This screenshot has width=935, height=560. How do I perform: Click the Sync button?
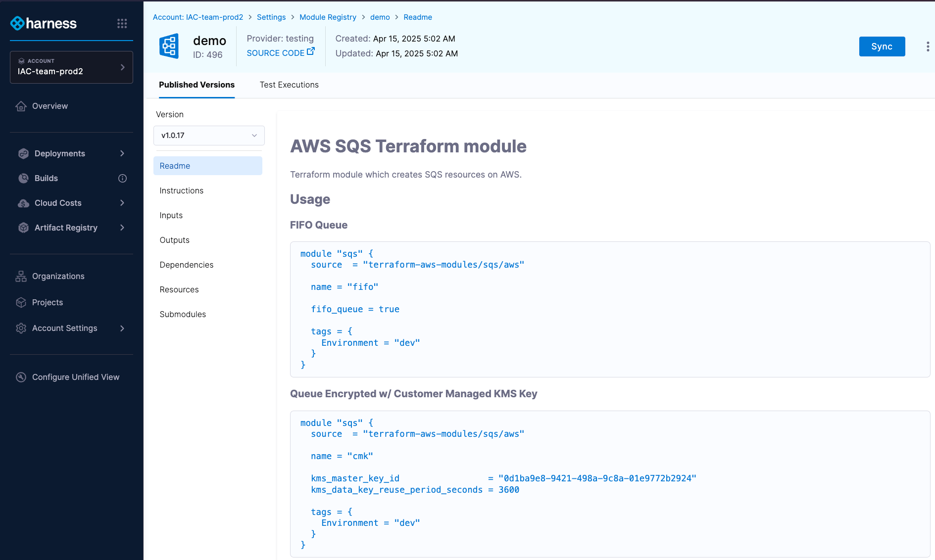[882, 47]
